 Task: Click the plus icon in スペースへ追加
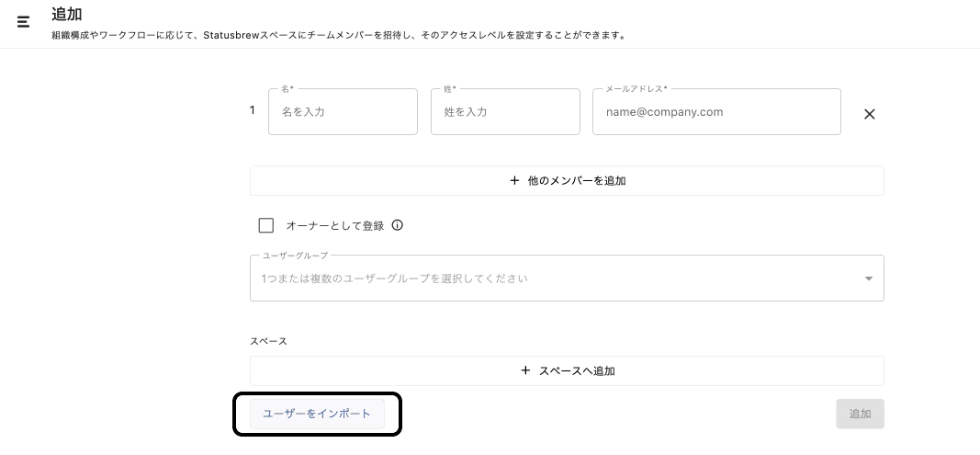tap(525, 370)
